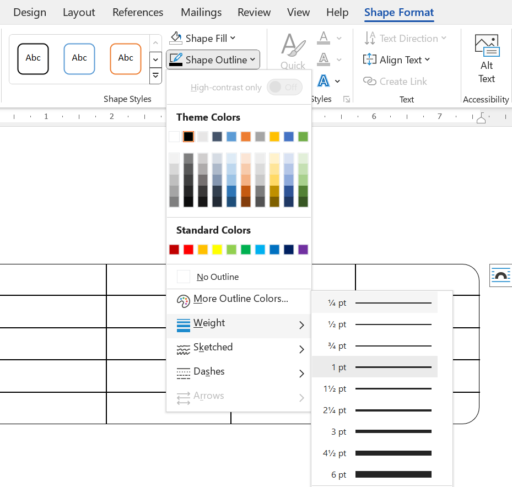Click the Text Effects blue A icon

click(x=323, y=81)
